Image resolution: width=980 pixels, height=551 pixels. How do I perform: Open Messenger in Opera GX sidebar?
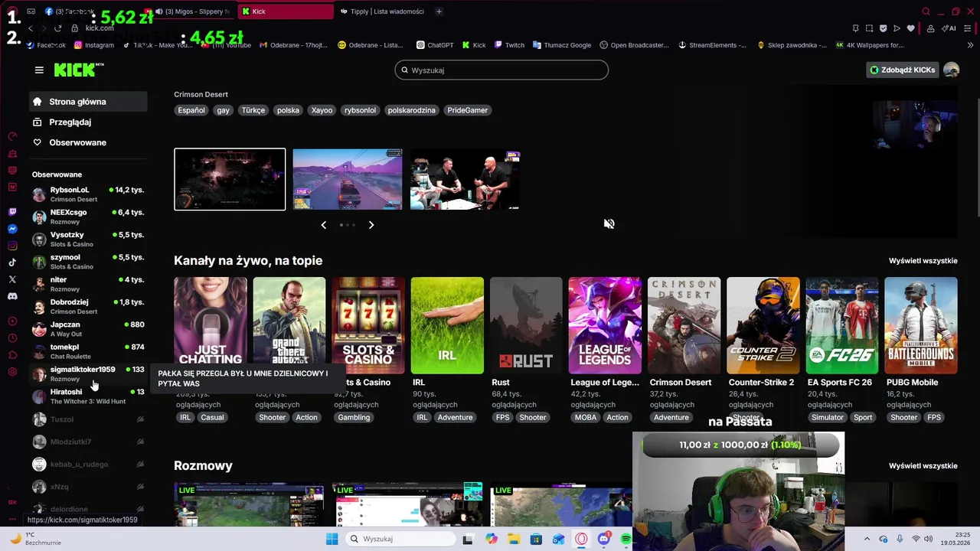click(12, 229)
